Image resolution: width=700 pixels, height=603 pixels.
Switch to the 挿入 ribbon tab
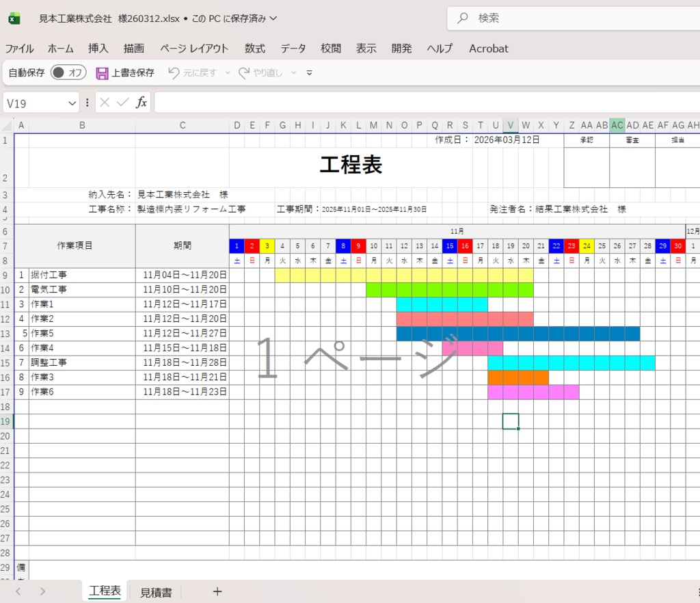tap(98, 49)
